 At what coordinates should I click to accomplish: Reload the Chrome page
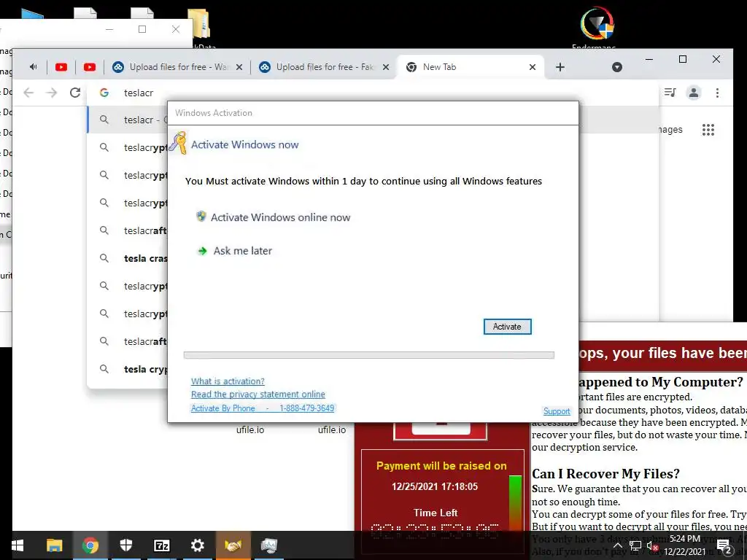click(75, 93)
